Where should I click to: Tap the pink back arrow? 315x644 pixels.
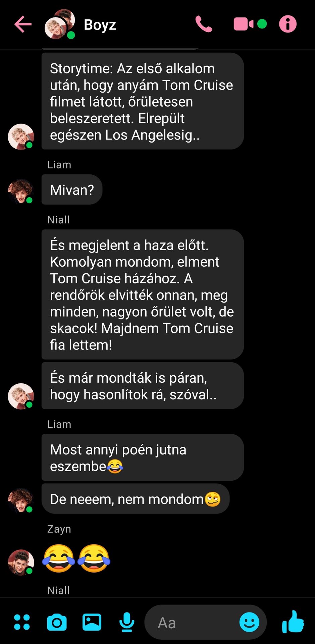[x=23, y=24]
